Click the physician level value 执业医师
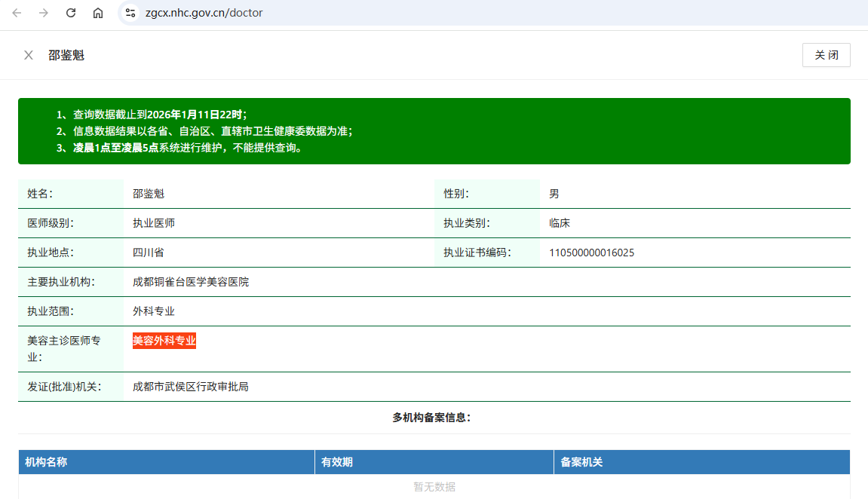 pyautogui.click(x=154, y=223)
